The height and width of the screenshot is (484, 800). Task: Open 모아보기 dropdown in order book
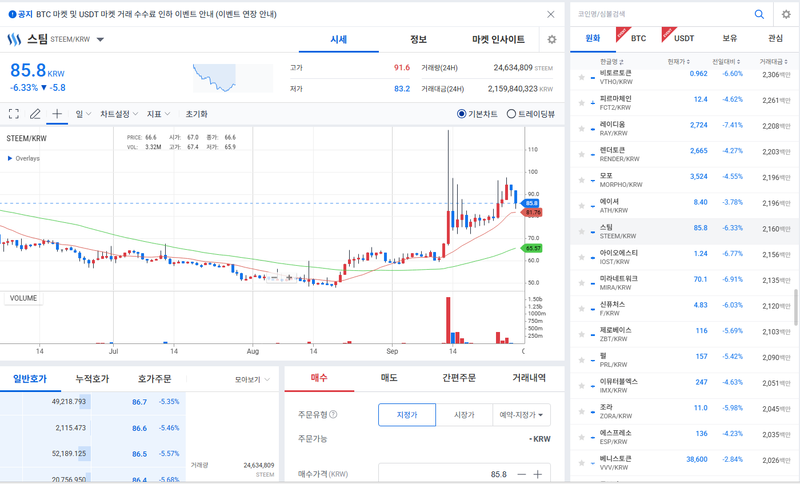coord(252,379)
